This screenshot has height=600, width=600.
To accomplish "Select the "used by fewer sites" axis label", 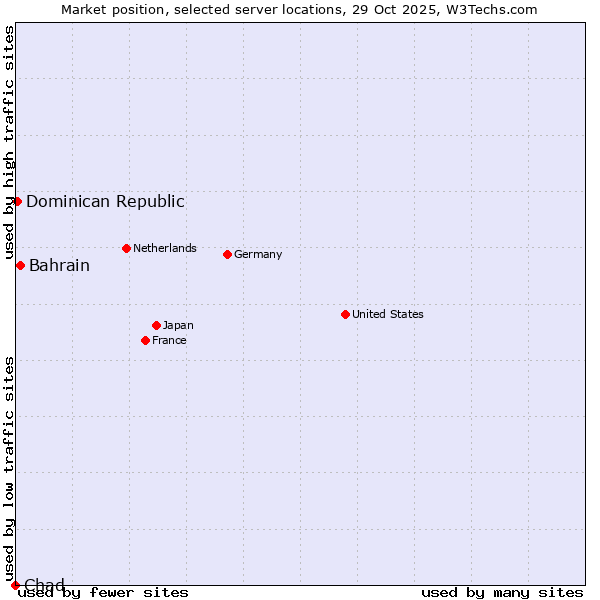I will point(103,592).
